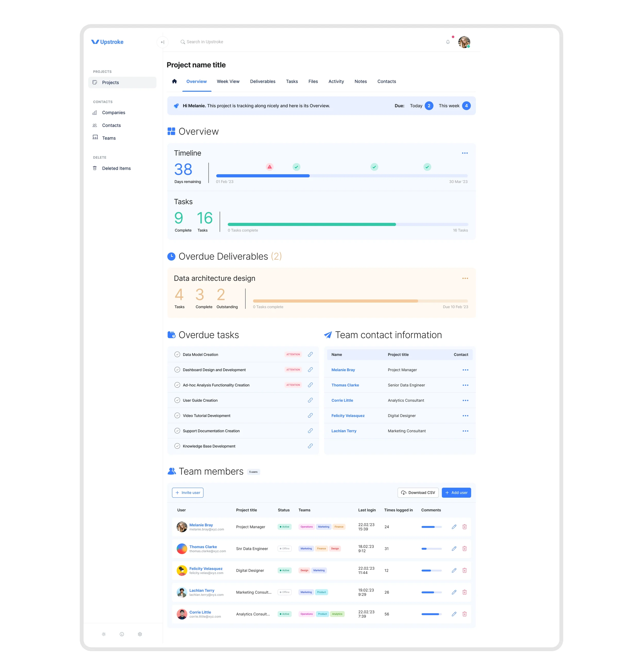Viewport: 643px width, 672px height.
Task: Click the Tasks green progress bar
Action: pyautogui.click(x=348, y=225)
